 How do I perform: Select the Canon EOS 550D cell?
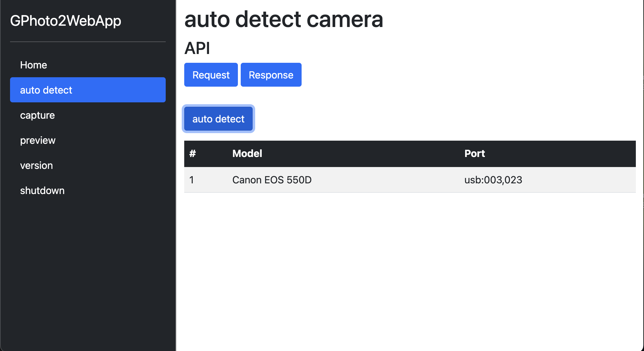tap(343, 180)
